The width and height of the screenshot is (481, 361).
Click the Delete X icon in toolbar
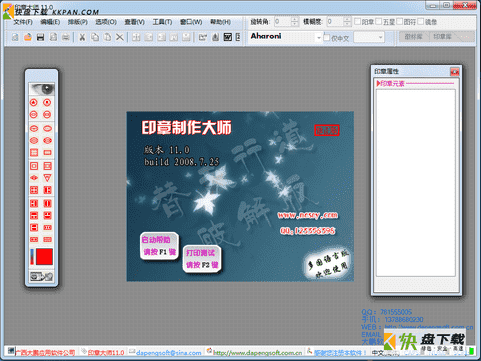pyautogui.click(x=120, y=37)
